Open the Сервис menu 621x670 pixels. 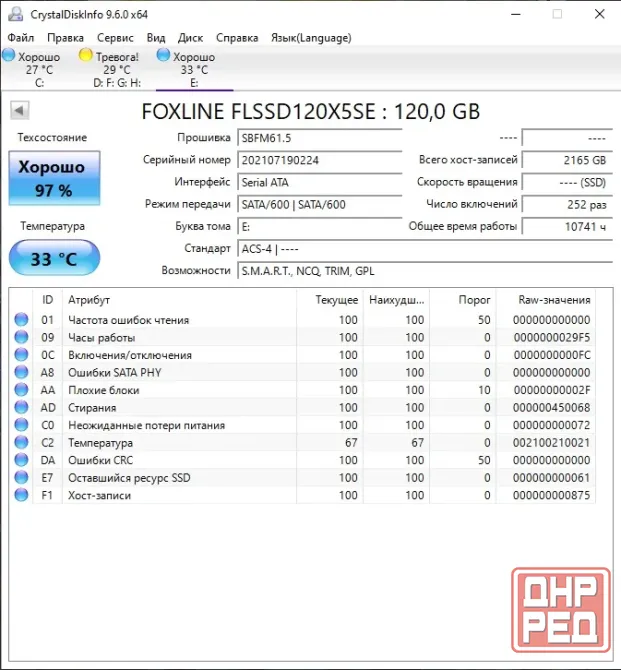(x=115, y=38)
